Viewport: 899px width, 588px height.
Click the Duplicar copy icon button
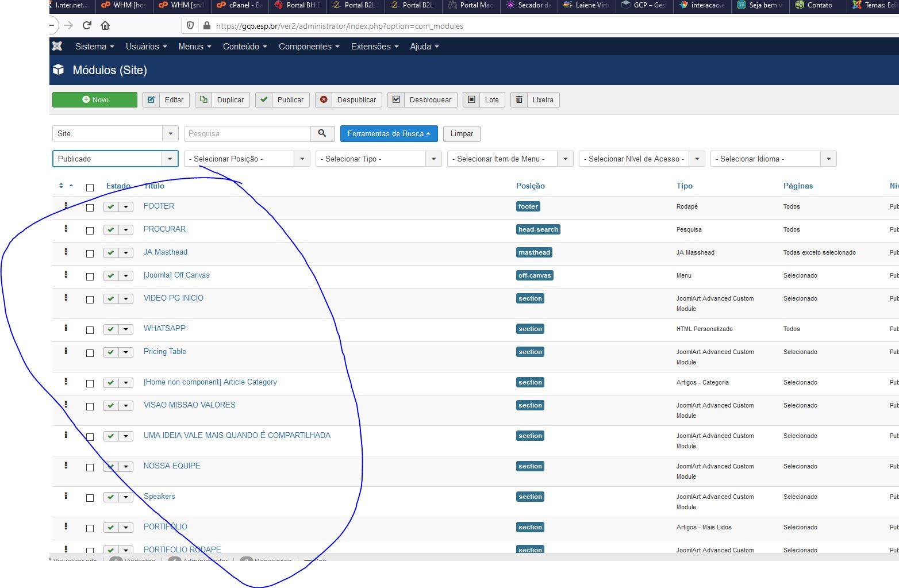coord(203,99)
